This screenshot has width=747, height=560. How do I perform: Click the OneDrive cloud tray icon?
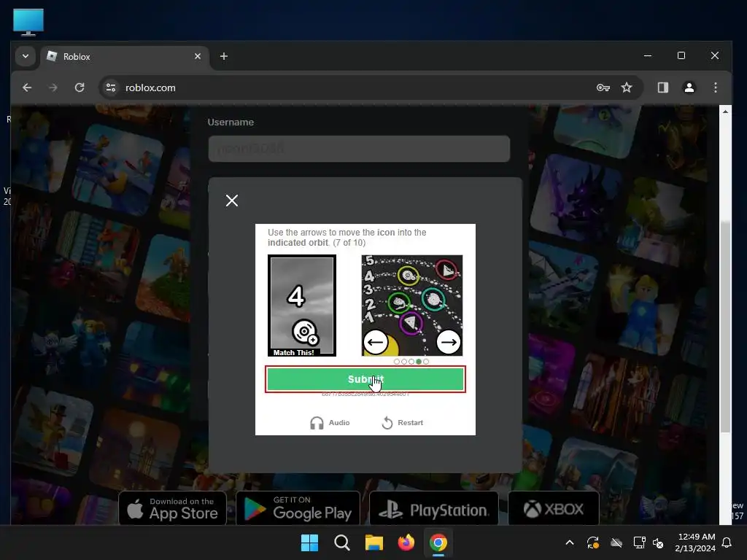click(616, 542)
